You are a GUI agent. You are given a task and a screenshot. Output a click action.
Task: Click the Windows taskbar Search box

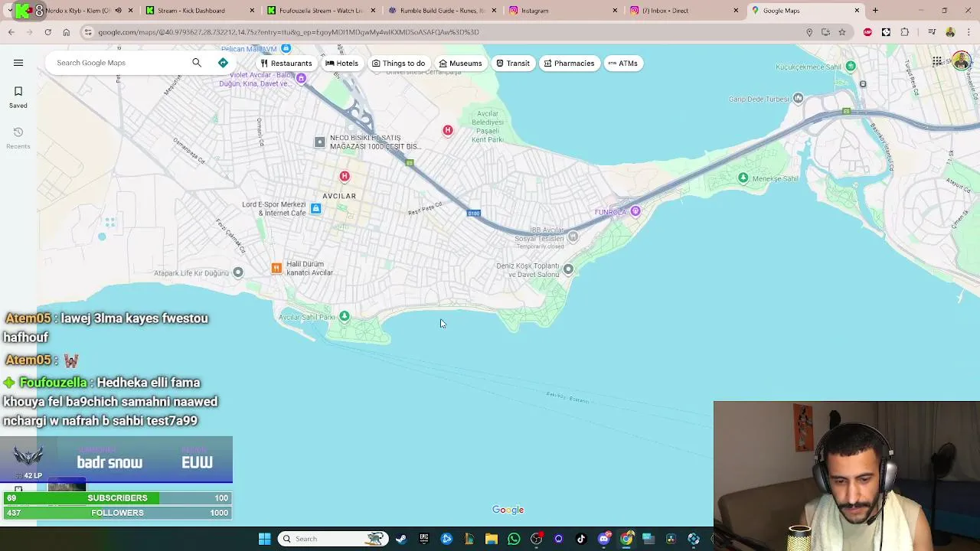332,539
